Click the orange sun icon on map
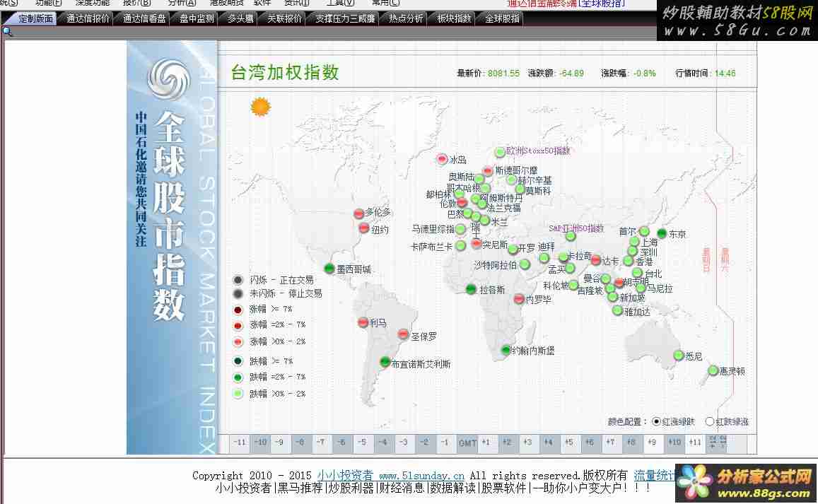The image size is (818, 504). point(261,107)
